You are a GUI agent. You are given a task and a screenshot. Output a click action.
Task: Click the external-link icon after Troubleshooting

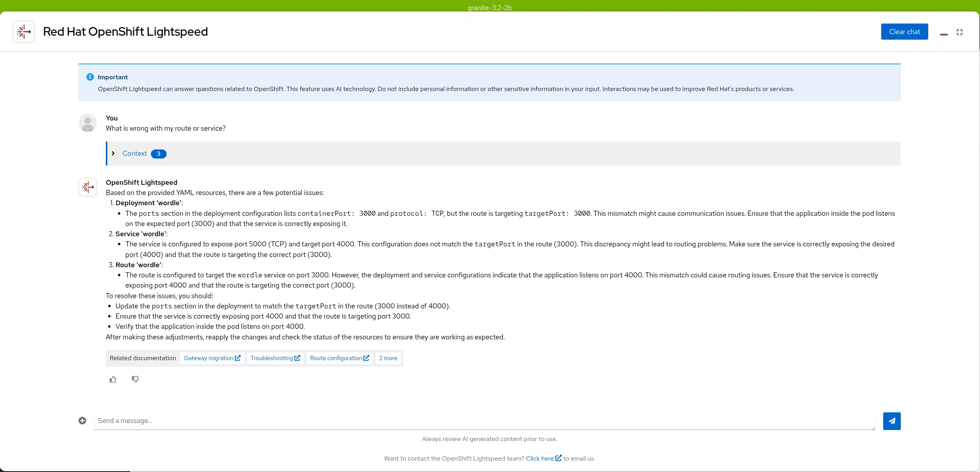pyautogui.click(x=297, y=358)
